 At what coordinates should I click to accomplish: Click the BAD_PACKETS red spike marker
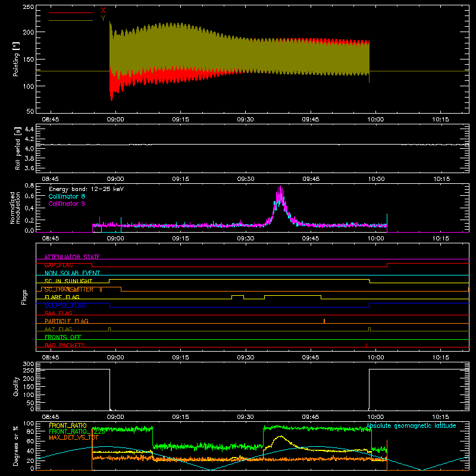click(x=367, y=345)
